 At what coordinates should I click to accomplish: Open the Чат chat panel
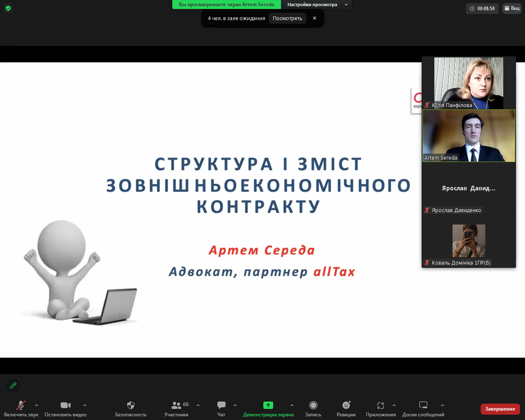pos(221,409)
